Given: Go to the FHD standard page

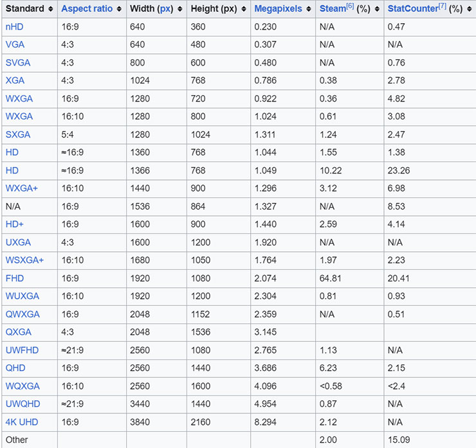Looking at the screenshot, I should pos(15,278).
